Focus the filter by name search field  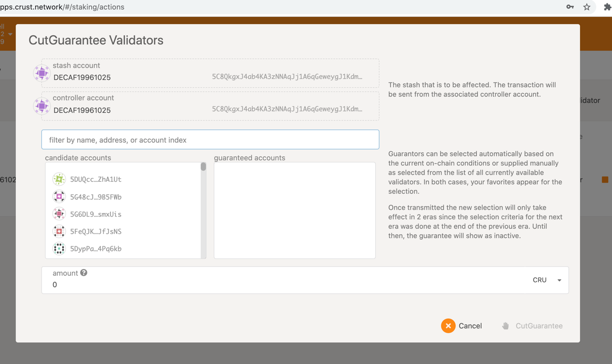pyautogui.click(x=210, y=140)
